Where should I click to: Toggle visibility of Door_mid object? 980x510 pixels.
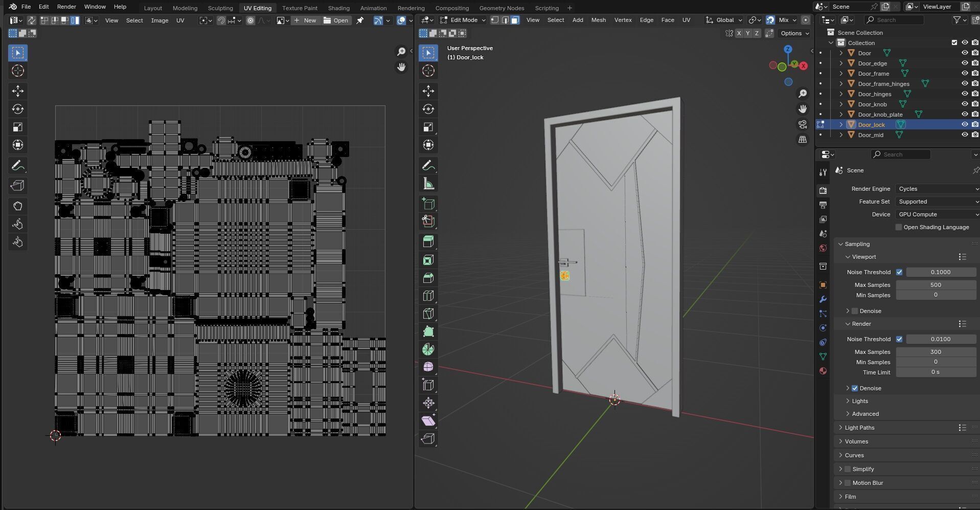(965, 135)
